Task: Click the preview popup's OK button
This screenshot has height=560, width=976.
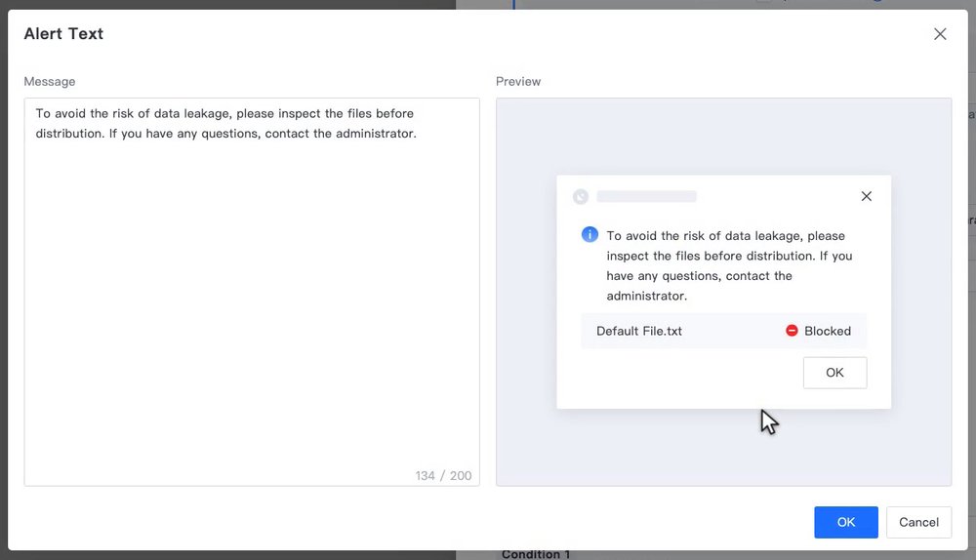Action: 834,373
